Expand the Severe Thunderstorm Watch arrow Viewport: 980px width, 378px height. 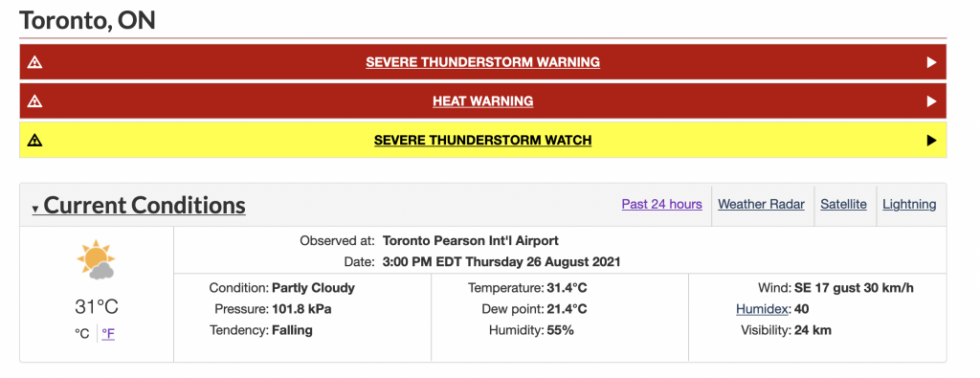[931, 140]
